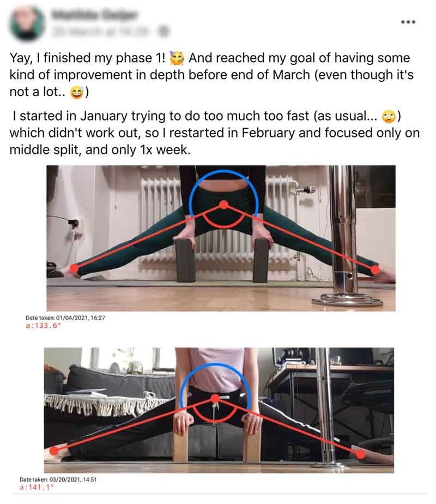
Task: Click the eye-roll emoji after 'as usual'
Action: (389, 116)
